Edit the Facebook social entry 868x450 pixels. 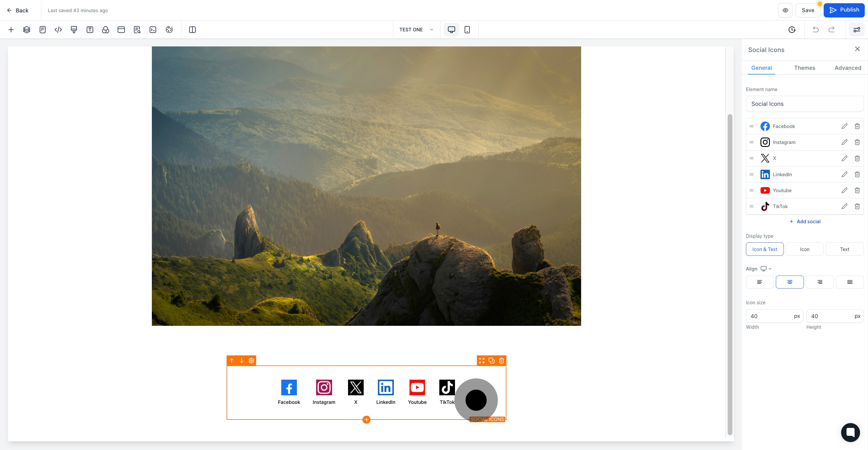[x=844, y=126]
